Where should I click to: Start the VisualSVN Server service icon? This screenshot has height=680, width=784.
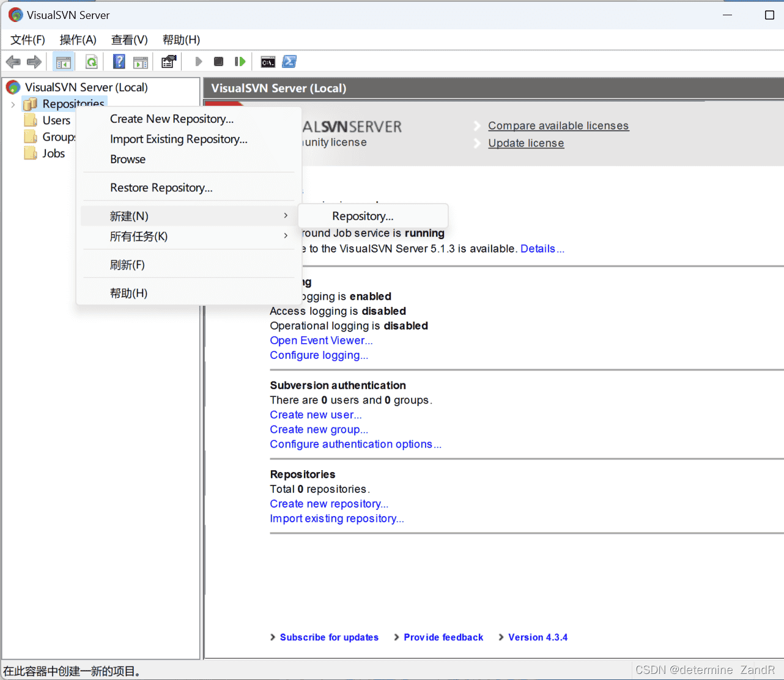point(198,61)
